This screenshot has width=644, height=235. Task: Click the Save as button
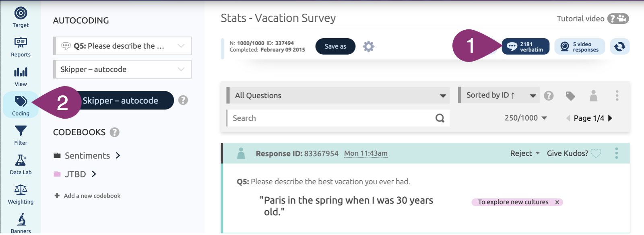point(335,47)
